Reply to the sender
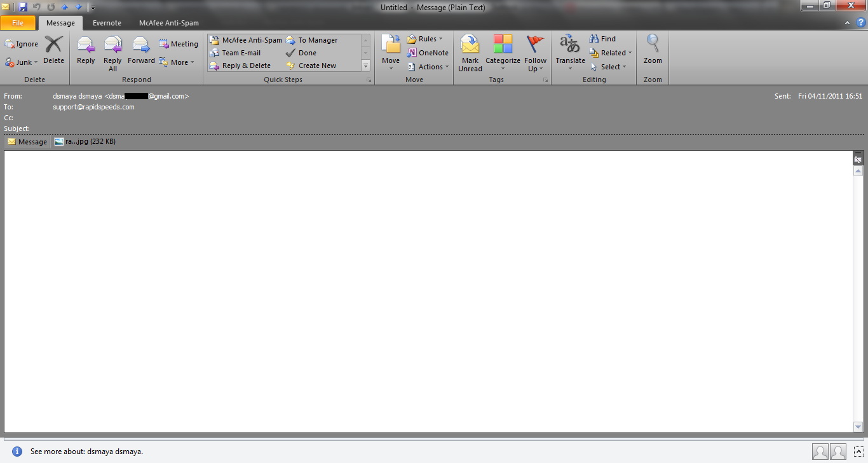Screen dimensions: 868x463 click(86, 50)
